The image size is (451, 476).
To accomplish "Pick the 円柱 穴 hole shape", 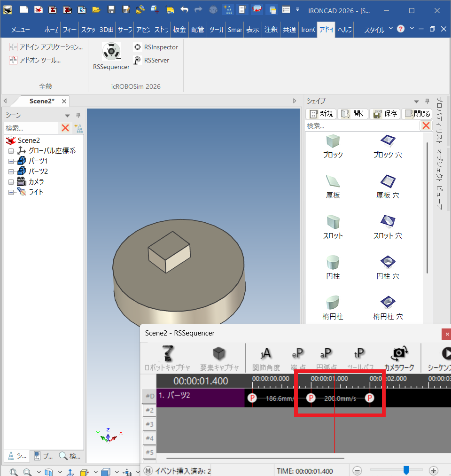I will (x=388, y=262).
